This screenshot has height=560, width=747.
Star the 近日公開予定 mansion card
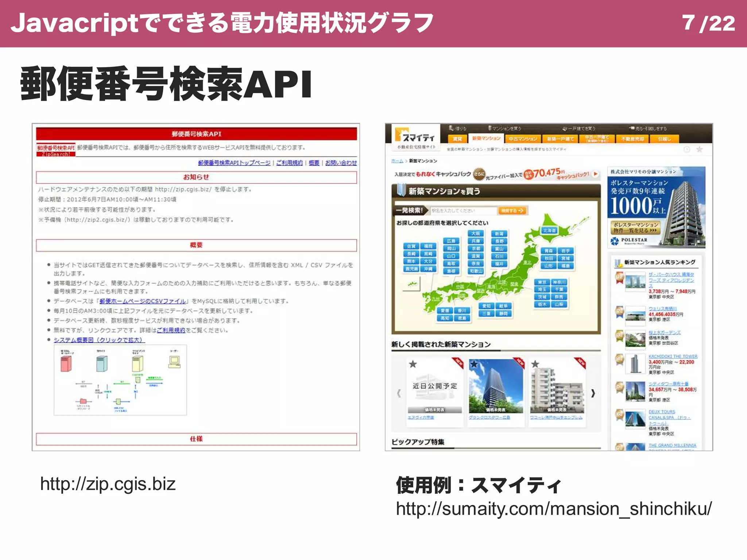413,364
